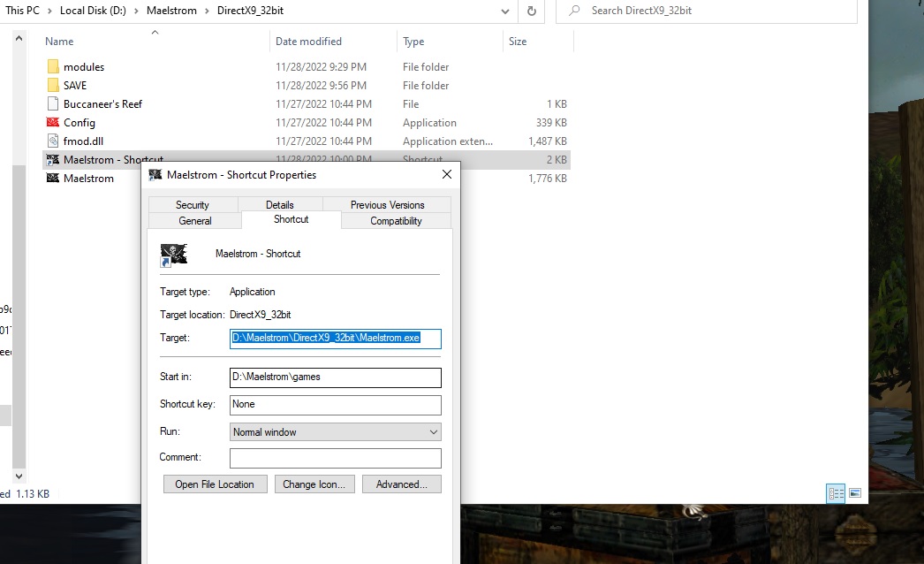This screenshot has height=564, width=924.
Task: Click the 11/28/2022 9:29 PM date cell
Action: pos(322,66)
